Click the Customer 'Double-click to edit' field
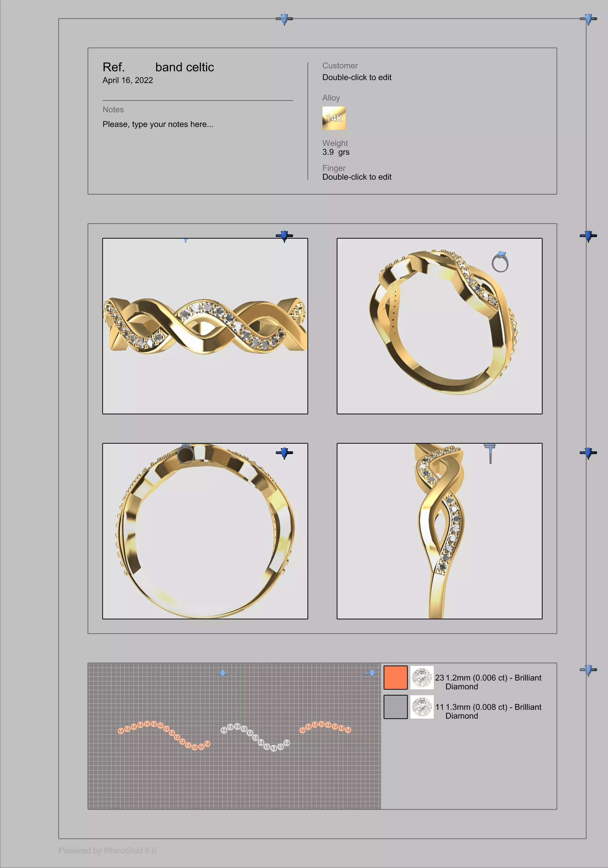This screenshot has width=608, height=868. (x=357, y=77)
